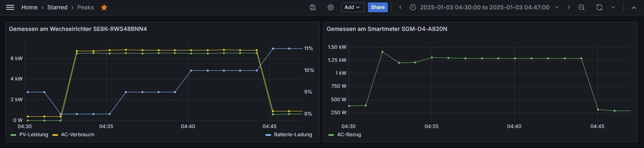Image resolution: width=644 pixels, height=148 pixels.
Task: Click AC-Bezog green legend color swatch
Action: coord(331,135)
